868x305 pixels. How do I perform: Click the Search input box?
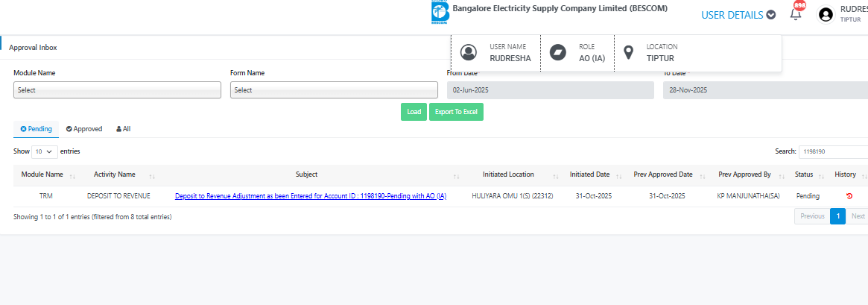[833, 151]
